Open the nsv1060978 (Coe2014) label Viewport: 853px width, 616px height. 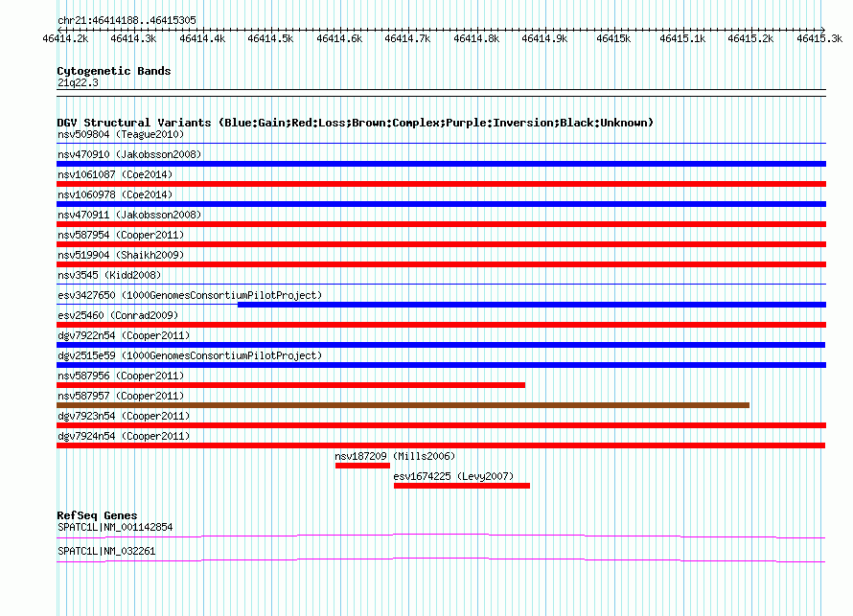[115, 194]
